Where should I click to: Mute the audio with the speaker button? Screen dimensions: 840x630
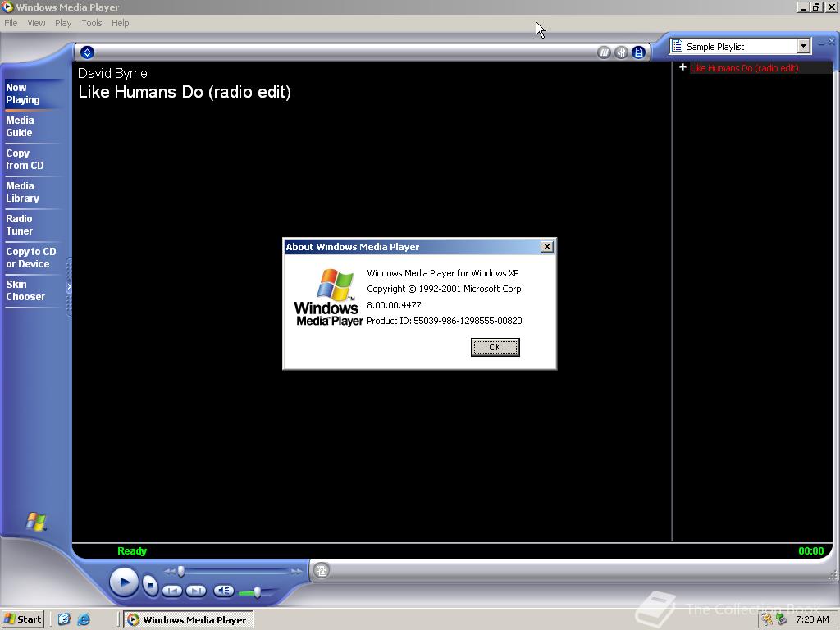pos(223,591)
